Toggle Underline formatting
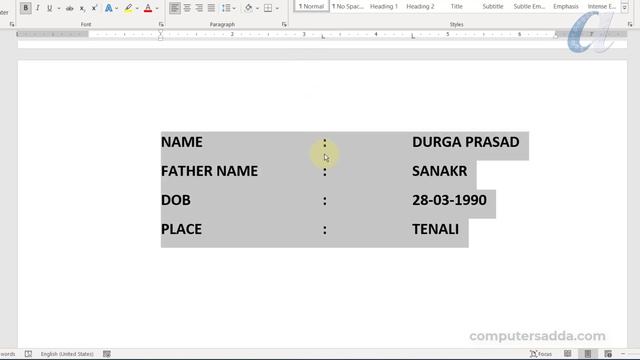 [49, 8]
